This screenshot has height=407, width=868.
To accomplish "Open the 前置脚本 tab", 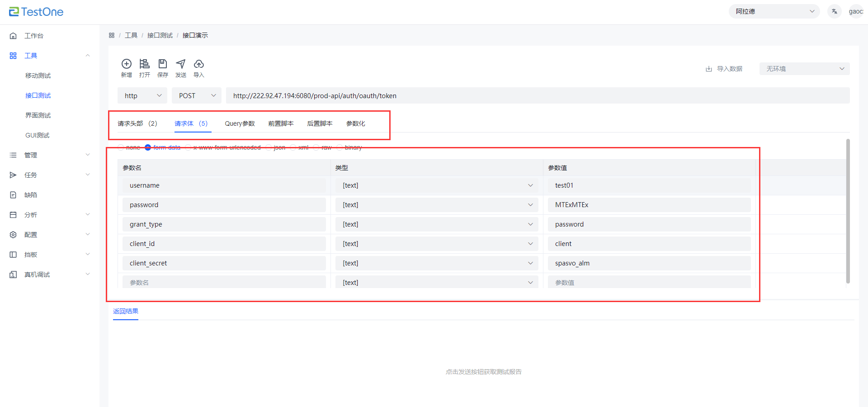I will pos(281,123).
